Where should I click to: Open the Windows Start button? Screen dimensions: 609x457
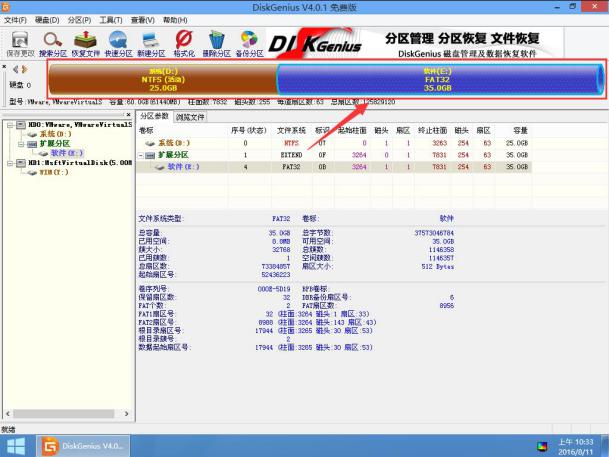(x=16, y=446)
